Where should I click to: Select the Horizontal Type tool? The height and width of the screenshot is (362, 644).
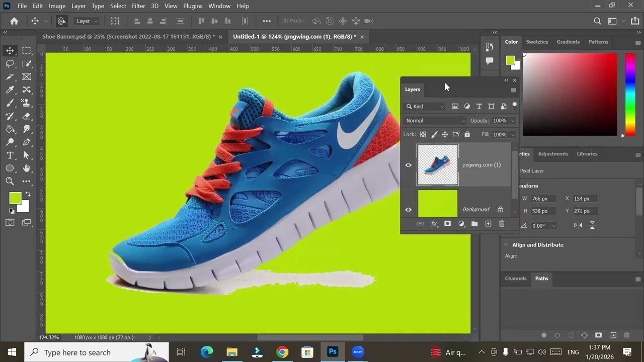pos(10,155)
